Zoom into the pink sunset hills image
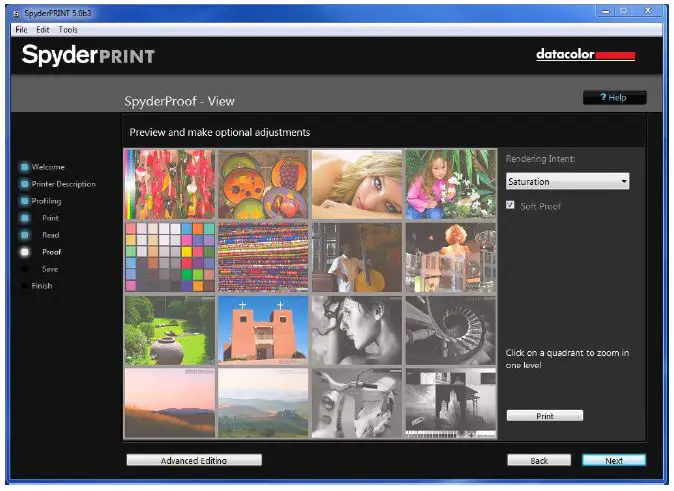Viewport: 674px width, 491px height. [170, 403]
